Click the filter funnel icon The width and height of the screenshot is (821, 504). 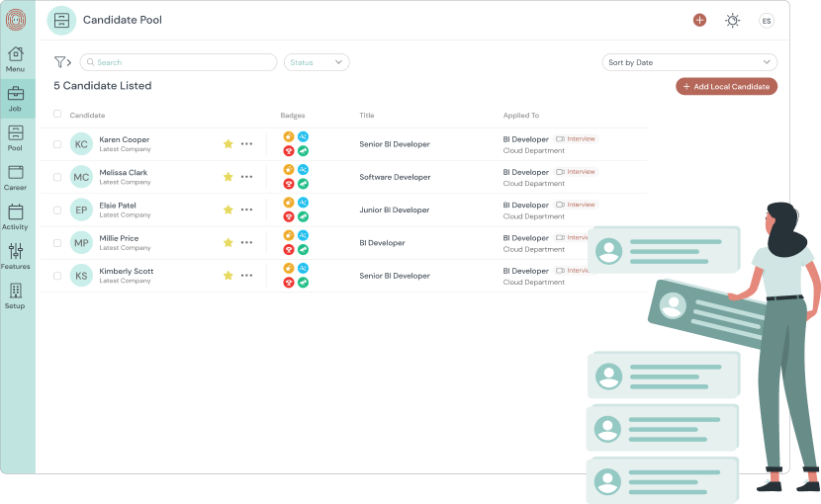pos(60,62)
